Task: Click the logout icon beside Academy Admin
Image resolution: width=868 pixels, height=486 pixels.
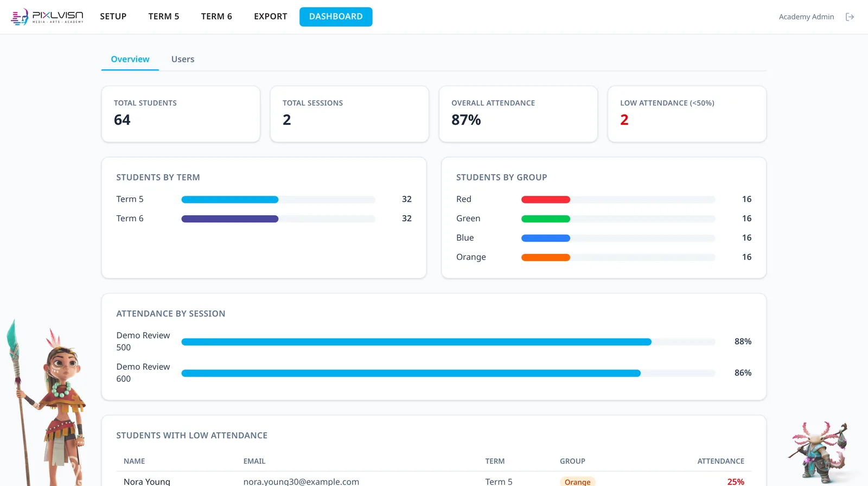Action: coord(850,17)
